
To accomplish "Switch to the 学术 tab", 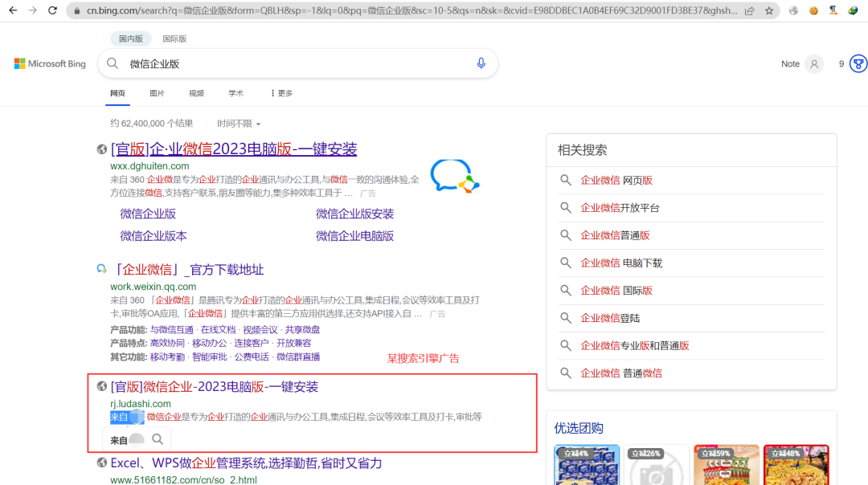I will [235, 93].
